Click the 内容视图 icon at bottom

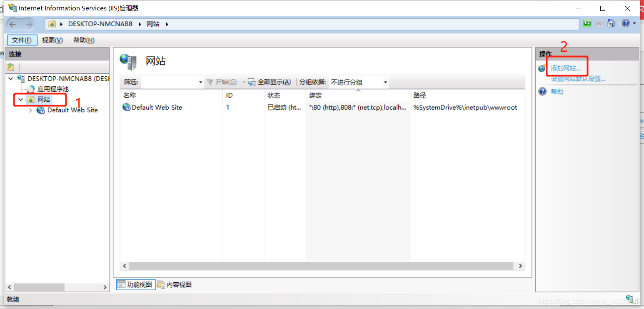pos(161,284)
